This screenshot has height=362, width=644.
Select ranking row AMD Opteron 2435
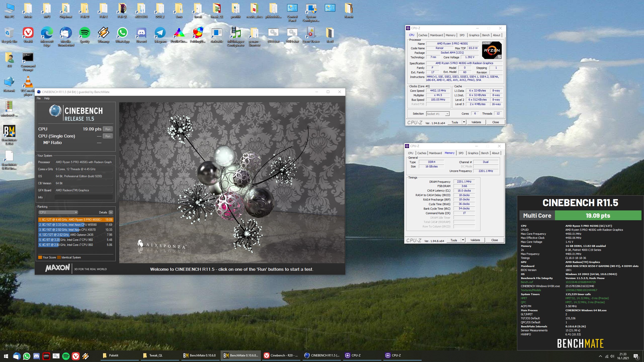coord(75,235)
